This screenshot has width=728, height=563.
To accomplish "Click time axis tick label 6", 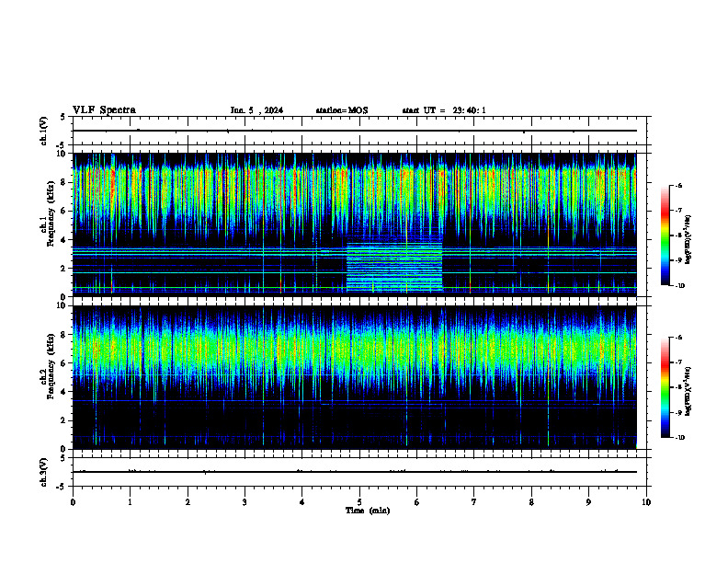I will (417, 502).
